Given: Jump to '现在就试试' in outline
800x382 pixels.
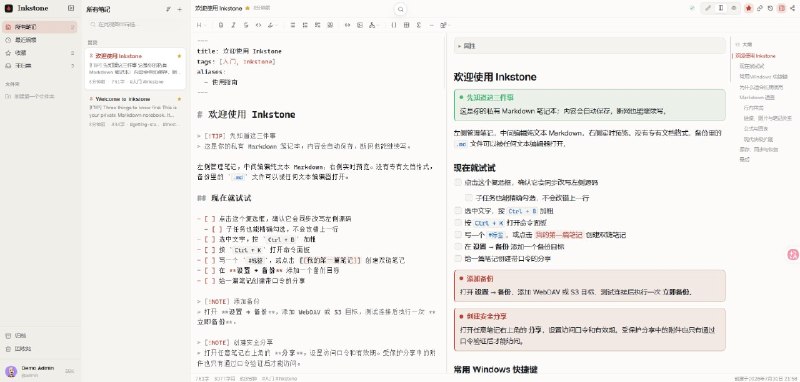Looking at the screenshot, I should (x=752, y=66).
